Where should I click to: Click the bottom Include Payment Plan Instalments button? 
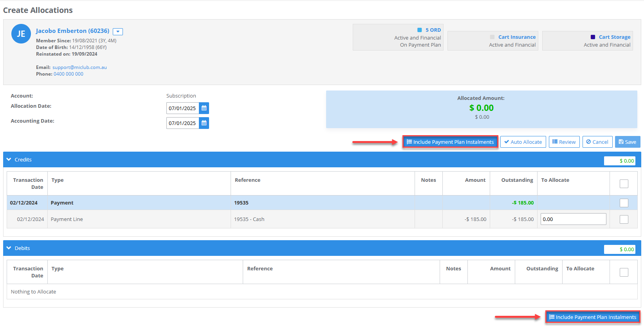point(593,317)
